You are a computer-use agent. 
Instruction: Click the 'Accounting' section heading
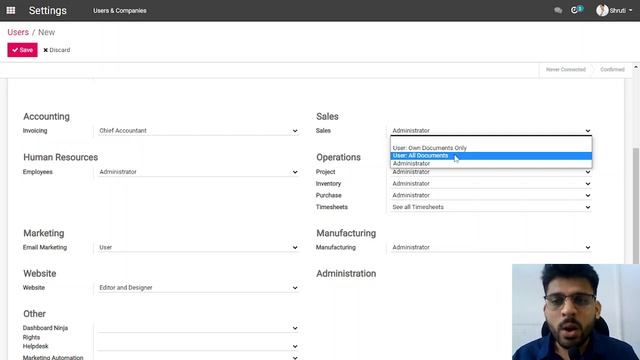tap(47, 116)
